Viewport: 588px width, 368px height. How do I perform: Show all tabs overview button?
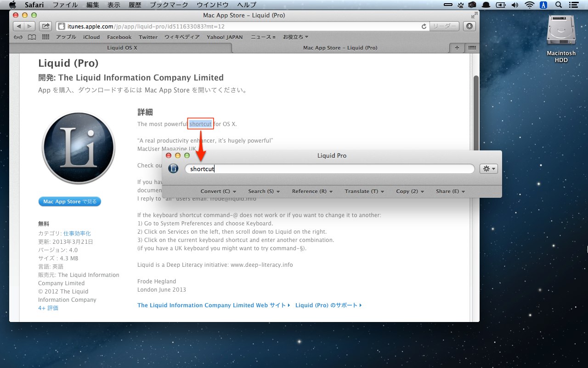(x=472, y=48)
